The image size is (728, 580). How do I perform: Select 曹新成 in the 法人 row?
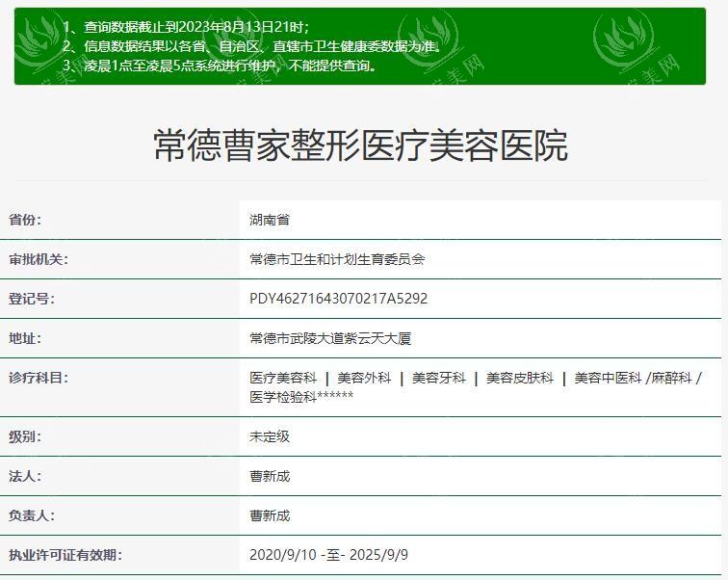click(270, 476)
